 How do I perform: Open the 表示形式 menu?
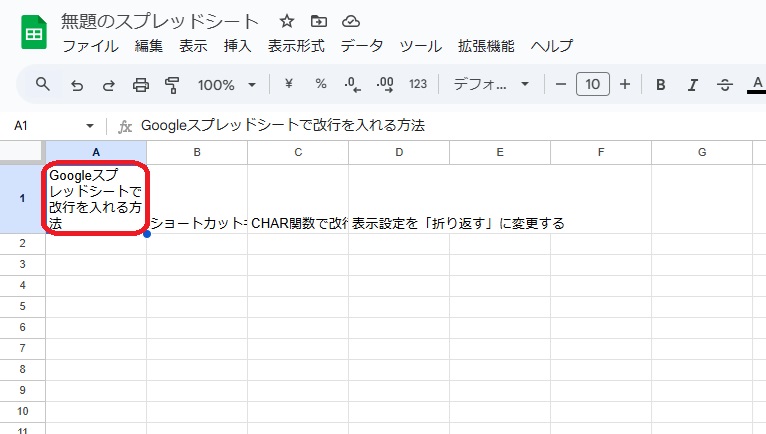[296, 46]
